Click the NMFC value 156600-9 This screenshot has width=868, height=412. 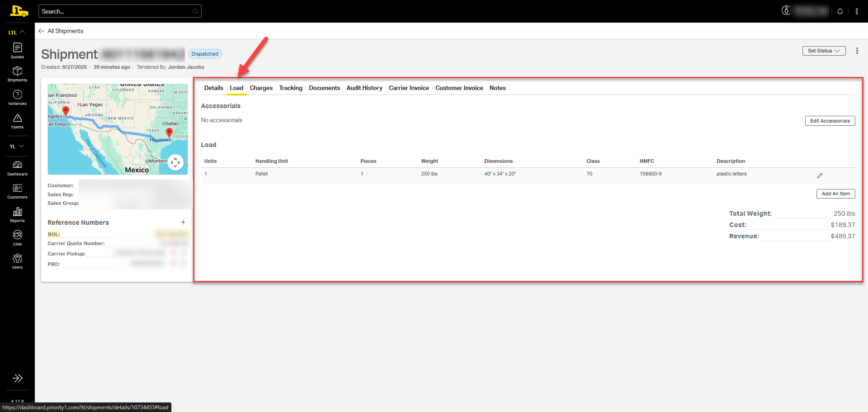click(651, 174)
